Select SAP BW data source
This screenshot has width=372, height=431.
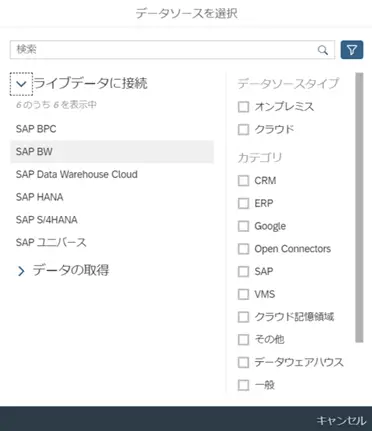[x=112, y=152]
